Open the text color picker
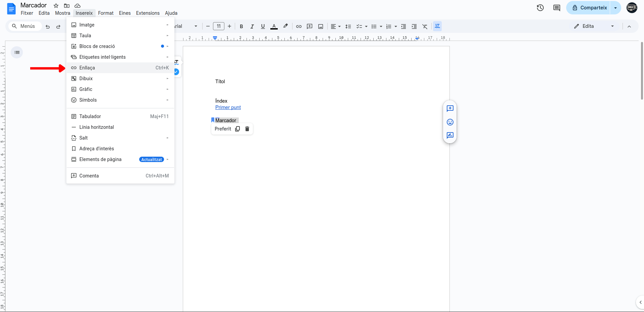 click(274, 26)
